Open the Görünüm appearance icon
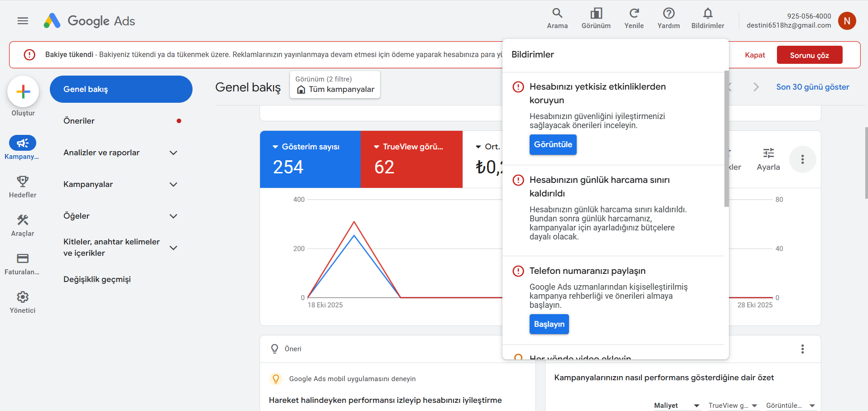 tap(596, 14)
